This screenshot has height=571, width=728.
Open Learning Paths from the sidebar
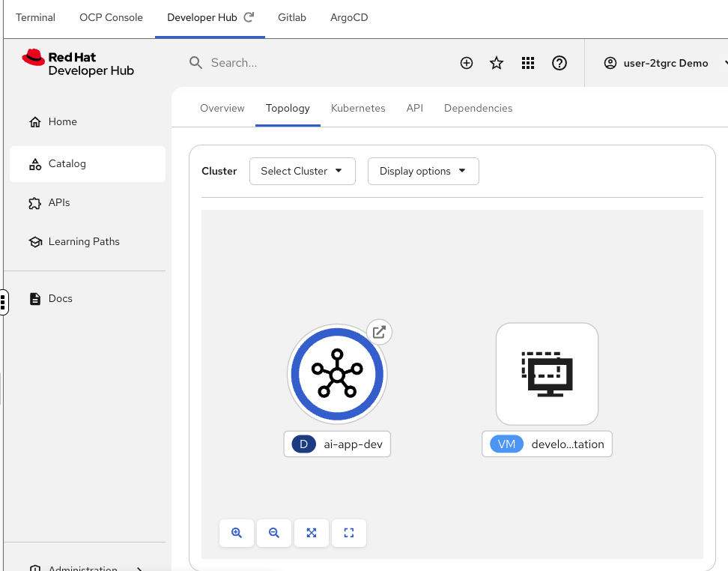coord(83,242)
